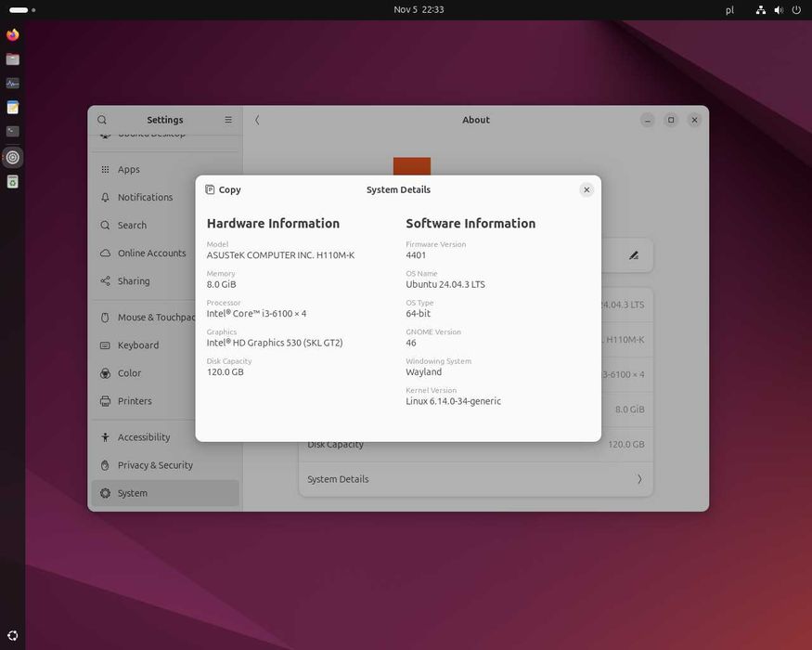Open Firefox from the dock
This screenshot has width=812, height=650.
coord(12,35)
